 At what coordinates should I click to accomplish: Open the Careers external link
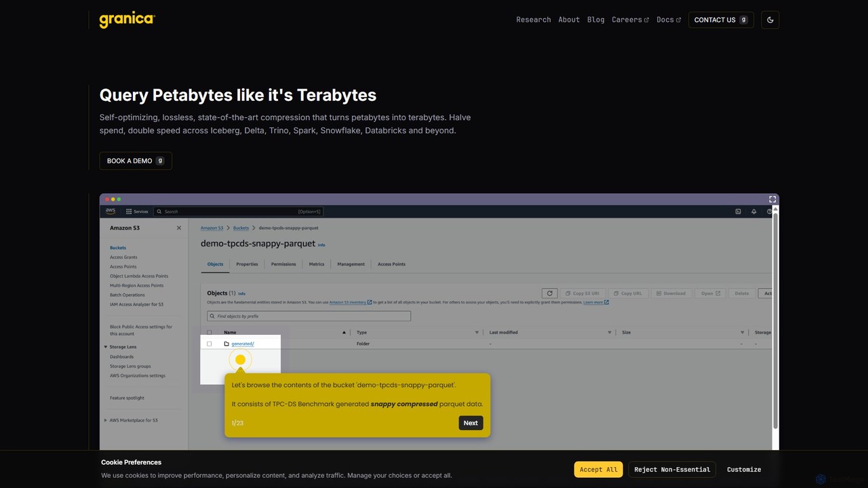pos(630,20)
